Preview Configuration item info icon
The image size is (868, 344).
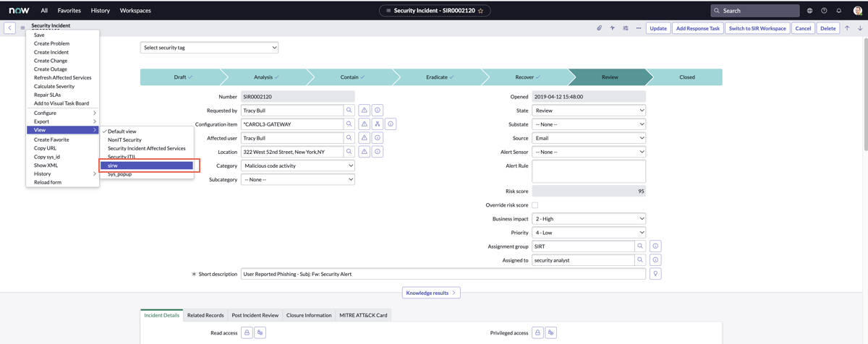391,124
